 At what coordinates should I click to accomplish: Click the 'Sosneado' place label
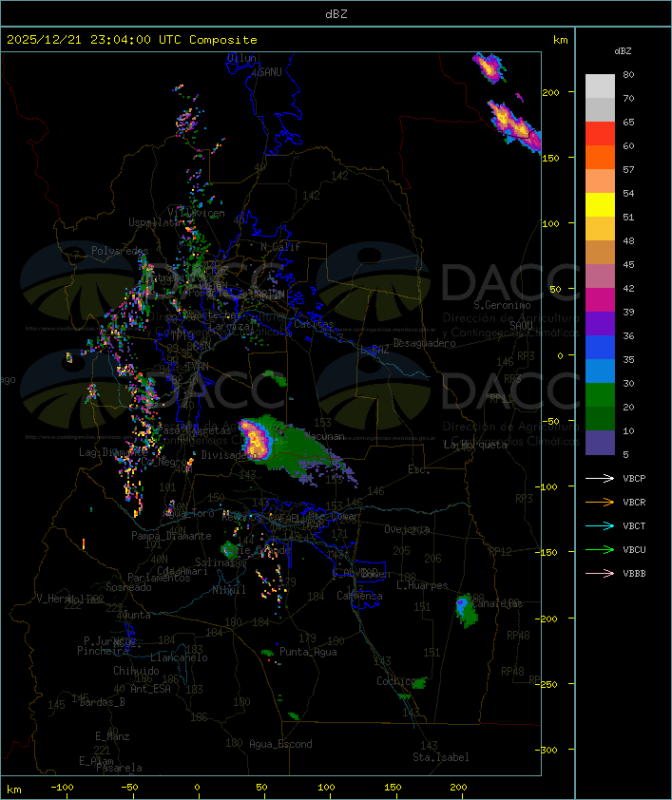point(128,587)
